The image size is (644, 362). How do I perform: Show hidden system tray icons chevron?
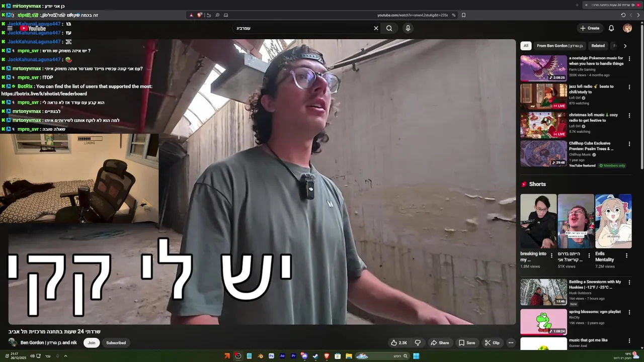coord(65,356)
